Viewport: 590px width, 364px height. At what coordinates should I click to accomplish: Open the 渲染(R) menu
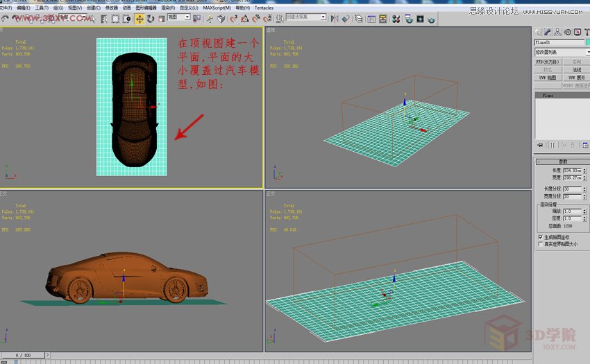[168, 8]
